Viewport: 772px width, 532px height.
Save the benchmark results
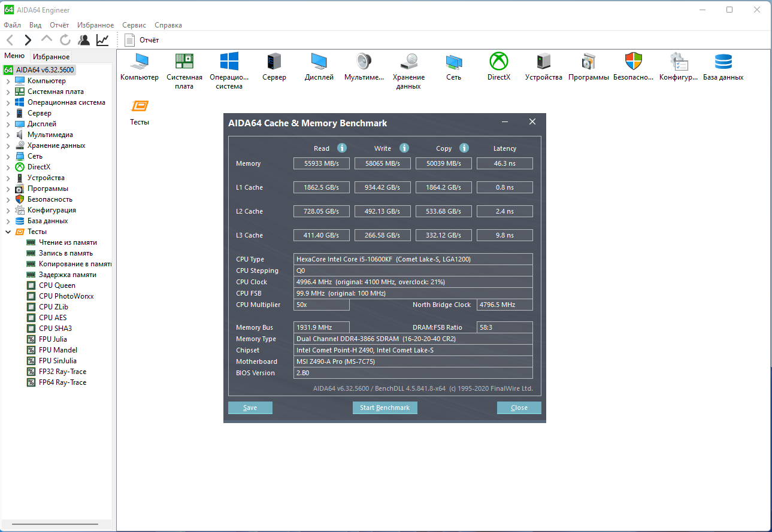click(x=250, y=408)
